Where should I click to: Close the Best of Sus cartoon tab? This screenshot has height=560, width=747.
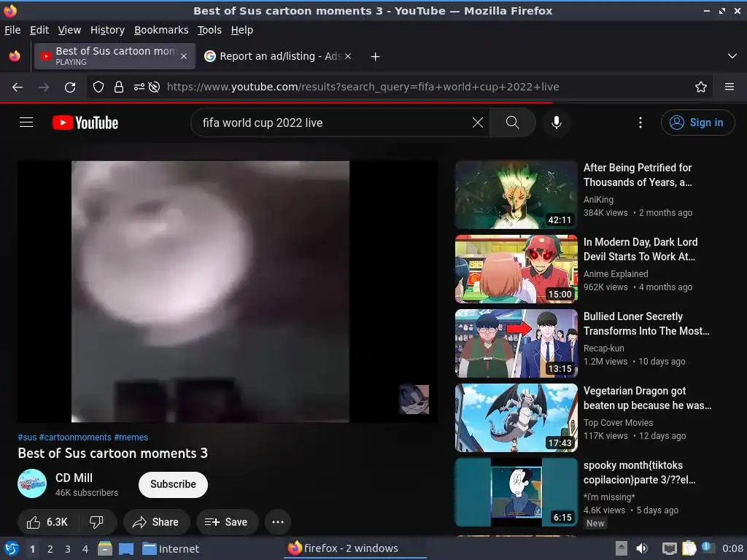coord(183,56)
